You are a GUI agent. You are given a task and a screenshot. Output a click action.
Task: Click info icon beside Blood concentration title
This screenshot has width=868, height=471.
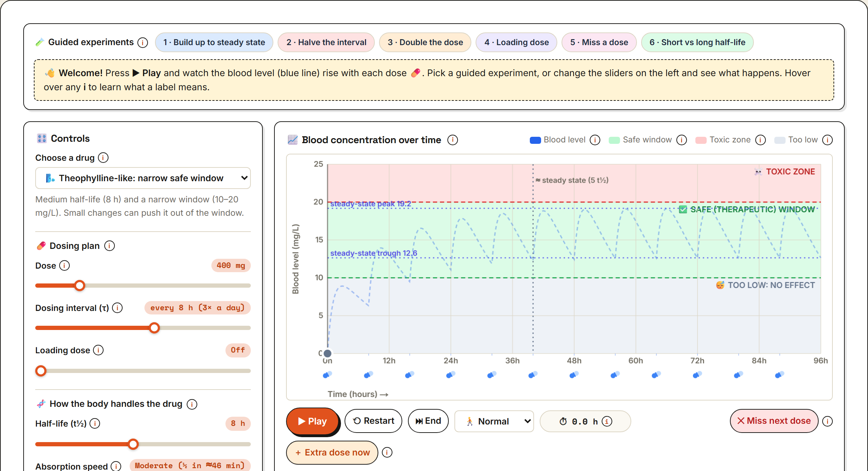453,140
